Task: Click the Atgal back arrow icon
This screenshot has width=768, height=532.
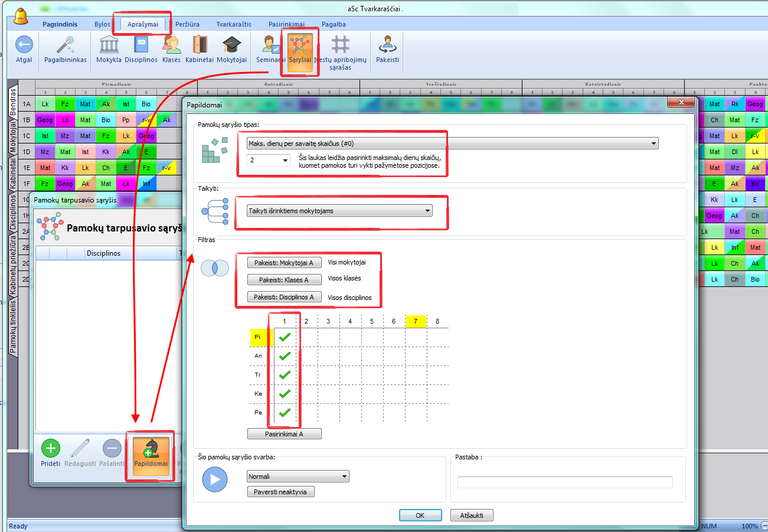Action: pos(24,45)
